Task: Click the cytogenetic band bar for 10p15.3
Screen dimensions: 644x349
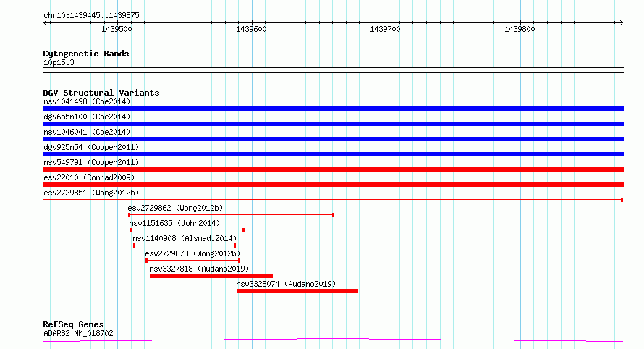Action: [x=333, y=70]
